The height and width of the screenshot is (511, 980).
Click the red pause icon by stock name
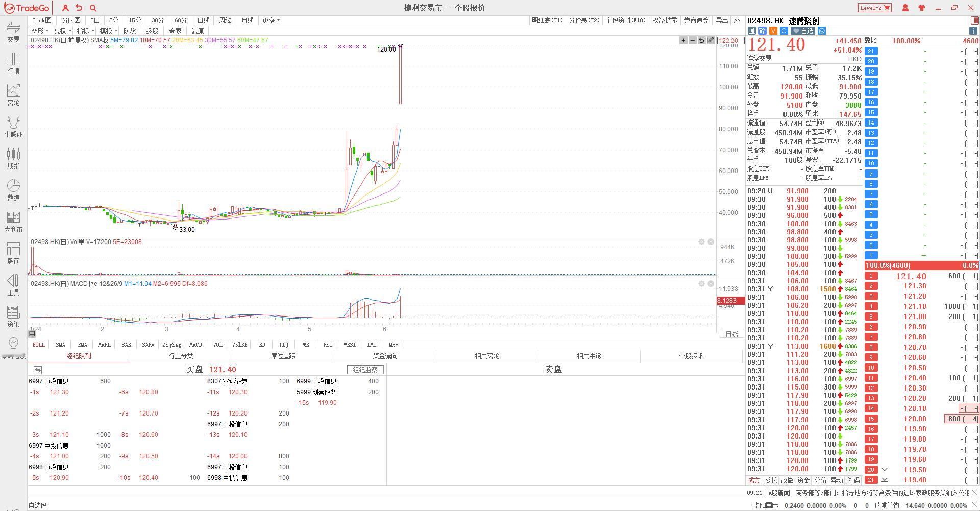click(975, 20)
